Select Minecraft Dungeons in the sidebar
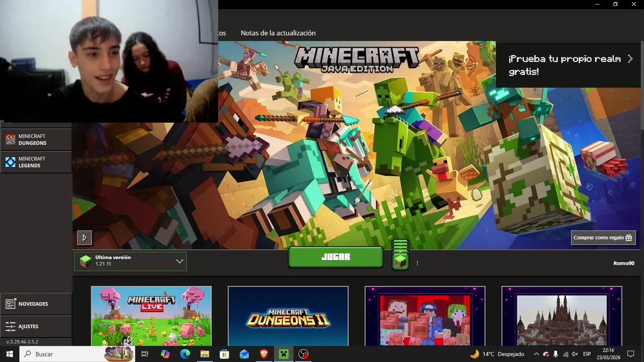The image size is (644, 362). click(36, 140)
